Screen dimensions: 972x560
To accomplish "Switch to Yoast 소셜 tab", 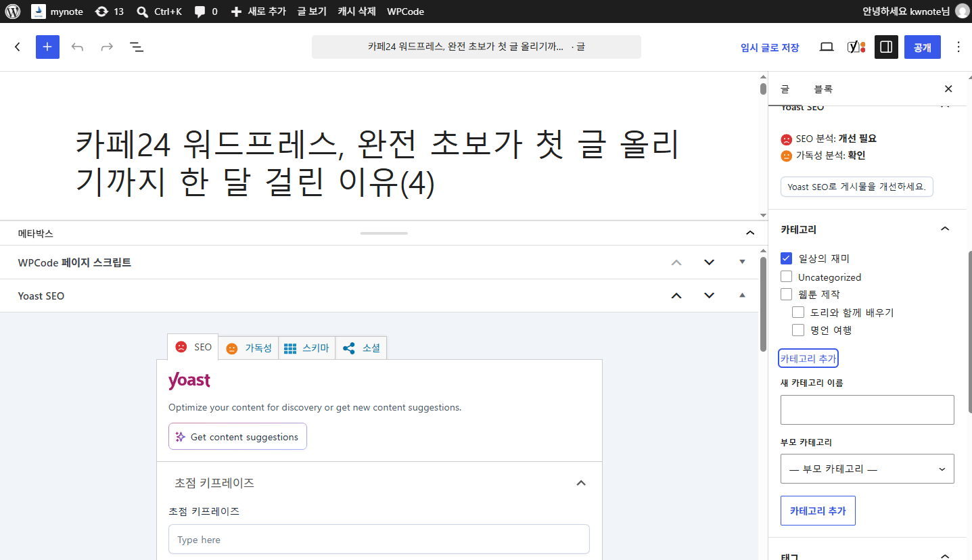I will (361, 348).
